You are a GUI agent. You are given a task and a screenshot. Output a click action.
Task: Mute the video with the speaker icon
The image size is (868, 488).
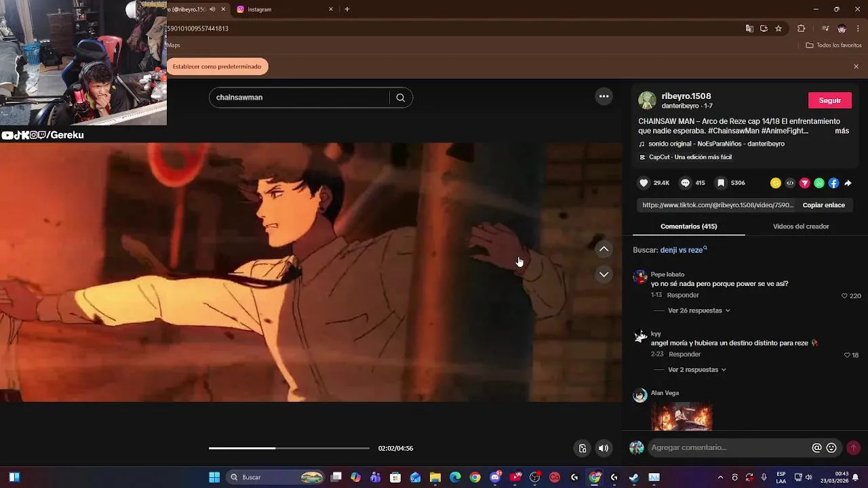604,448
